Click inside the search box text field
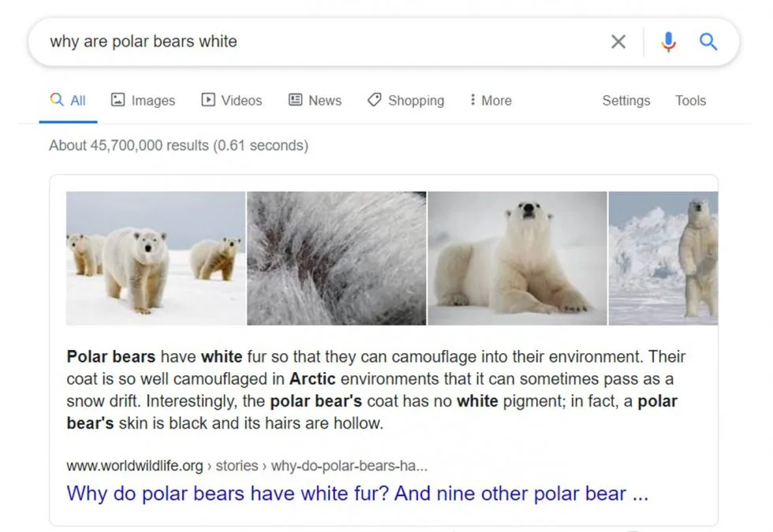Viewport: 773px width, 532px height. [x=316, y=42]
